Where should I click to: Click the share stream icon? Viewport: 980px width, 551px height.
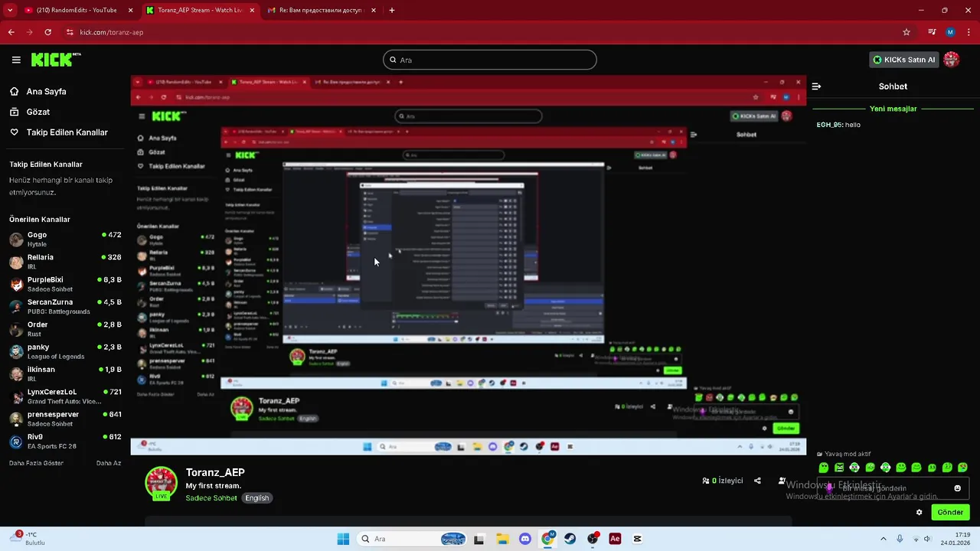click(x=757, y=481)
